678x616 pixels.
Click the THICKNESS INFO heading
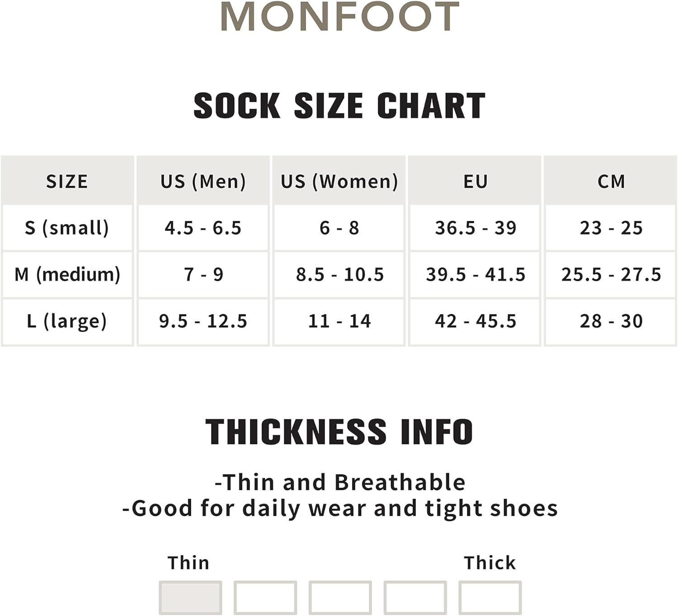pos(339,432)
